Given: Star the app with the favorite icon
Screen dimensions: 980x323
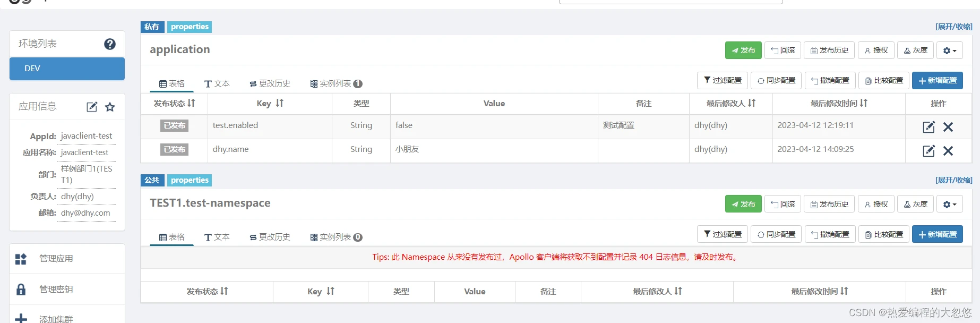Looking at the screenshot, I should pyautogui.click(x=110, y=107).
